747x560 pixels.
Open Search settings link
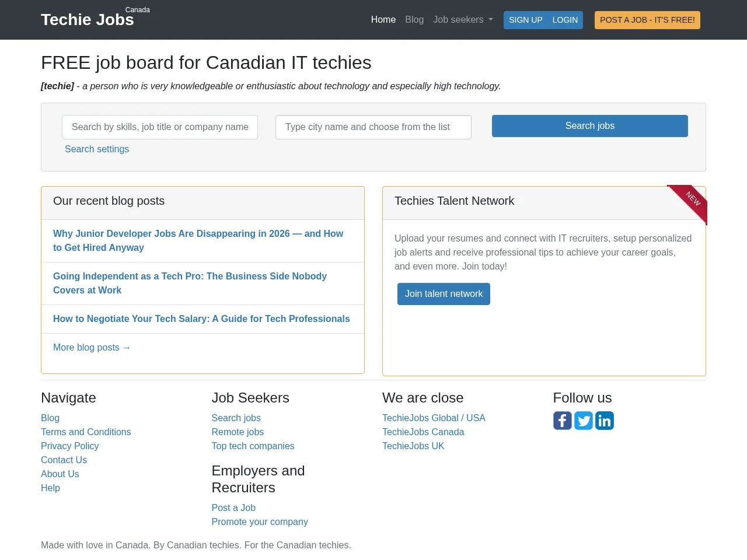click(x=97, y=149)
